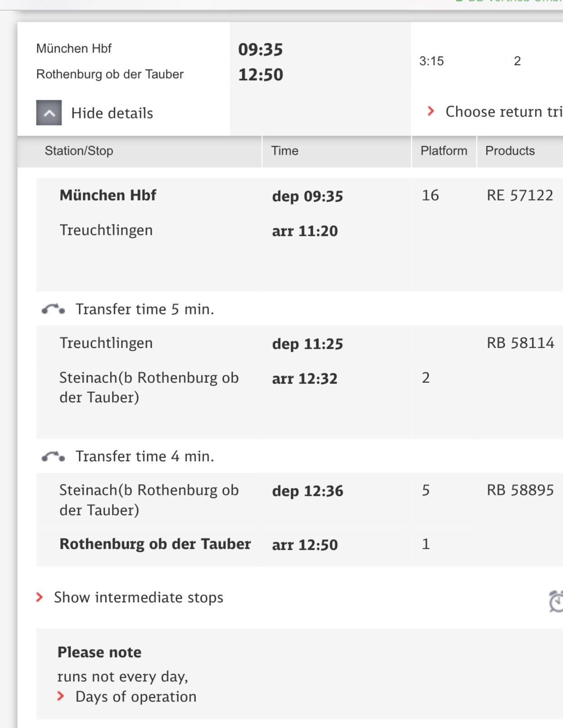Click the transfer icon for 4 min. transfer
The image size is (563, 728).
pos(53,456)
